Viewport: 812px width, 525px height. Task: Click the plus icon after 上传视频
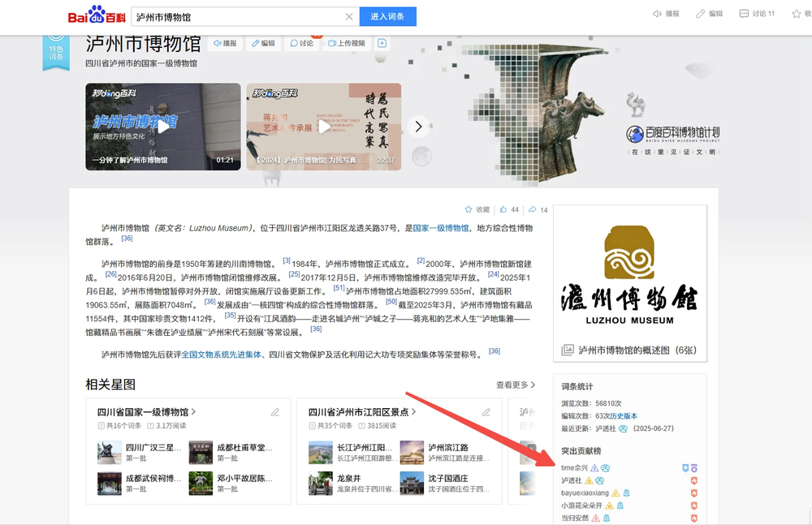[x=382, y=43]
